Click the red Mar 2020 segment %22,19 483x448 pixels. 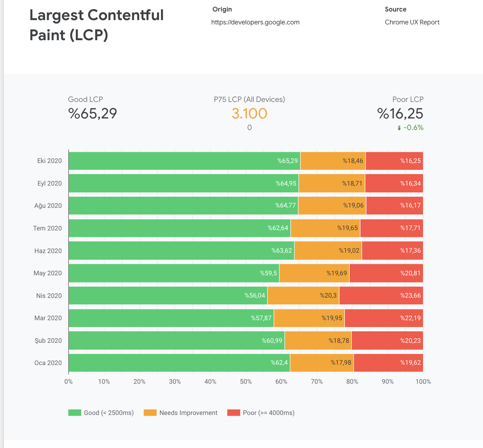pyautogui.click(x=384, y=318)
